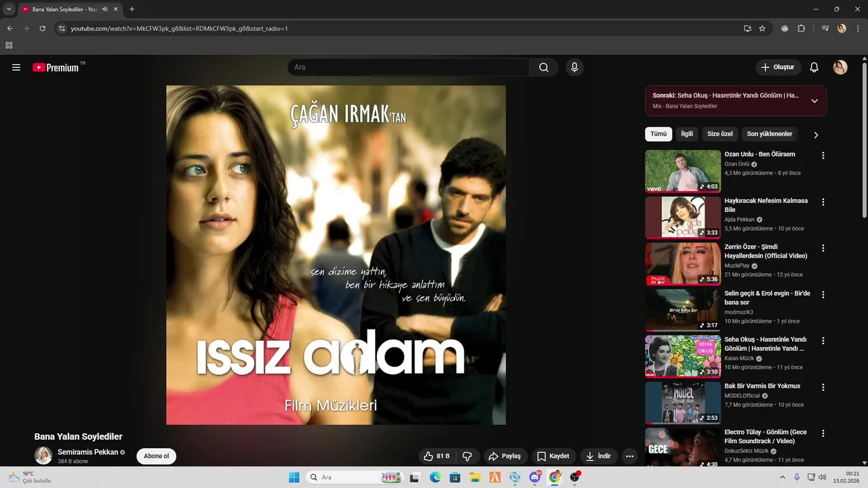Select the İlgili filter chip
Screen dimensions: 868x488
tap(687, 134)
